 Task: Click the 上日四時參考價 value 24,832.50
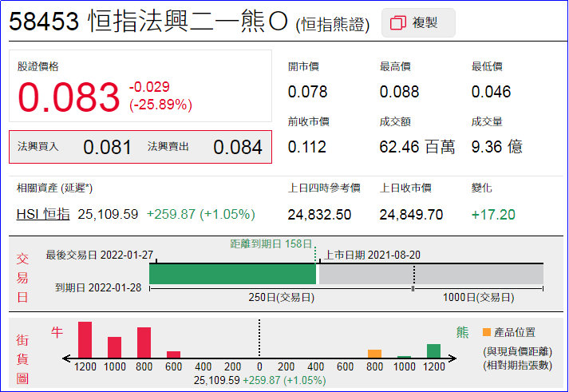[319, 215]
